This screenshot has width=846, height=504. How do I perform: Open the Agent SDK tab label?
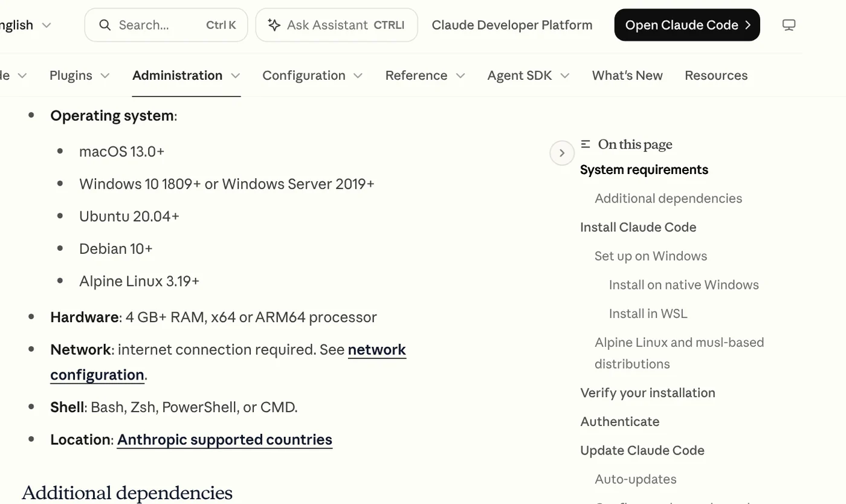pyautogui.click(x=520, y=76)
